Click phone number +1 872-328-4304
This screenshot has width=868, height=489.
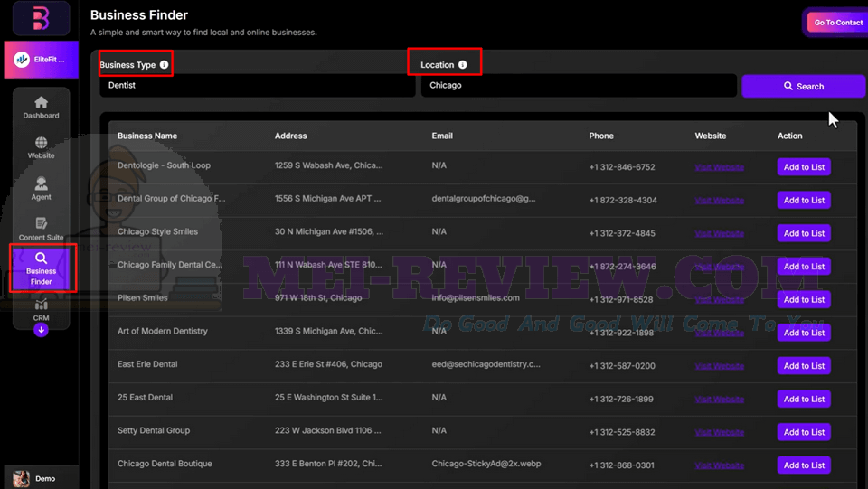623,201
